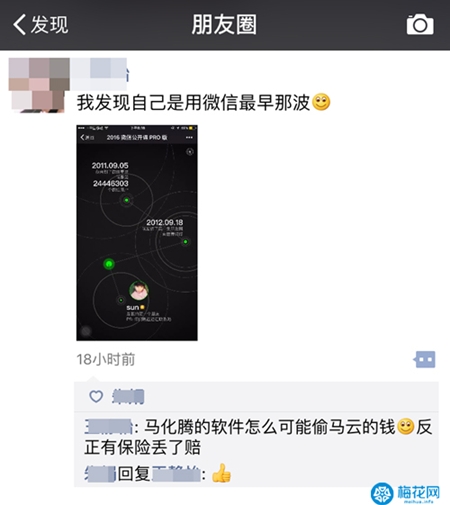Tap the 马化腾的软件 comment to reply
The width and height of the screenshot is (450, 505).
(x=258, y=437)
